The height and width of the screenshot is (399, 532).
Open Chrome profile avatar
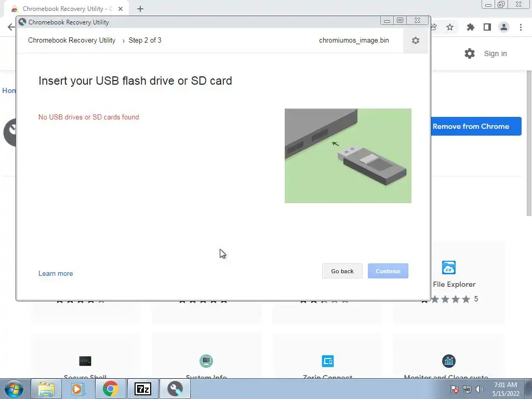click(503, 27)
